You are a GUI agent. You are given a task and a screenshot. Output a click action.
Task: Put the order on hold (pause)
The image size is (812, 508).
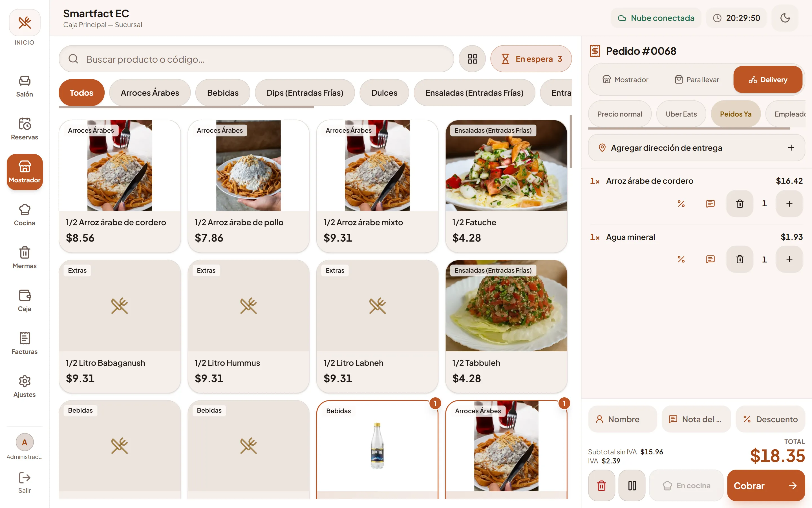[632, 485]
